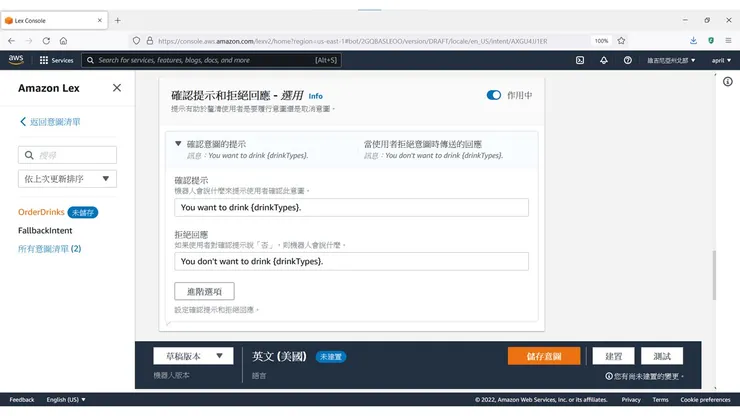Focus the decline response text field
Image resolution: width=740 pixels, height=416 pixels.
[x=352, y=262]
